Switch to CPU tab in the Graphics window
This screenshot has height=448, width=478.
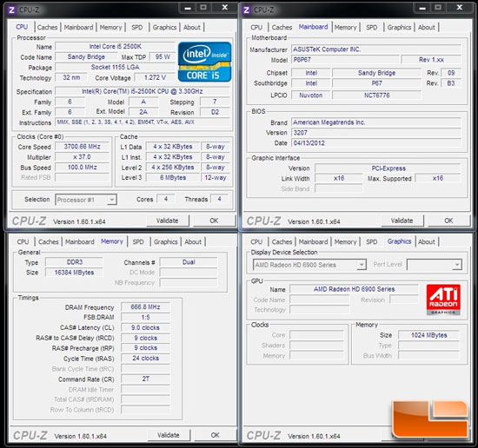pos(256,242)
